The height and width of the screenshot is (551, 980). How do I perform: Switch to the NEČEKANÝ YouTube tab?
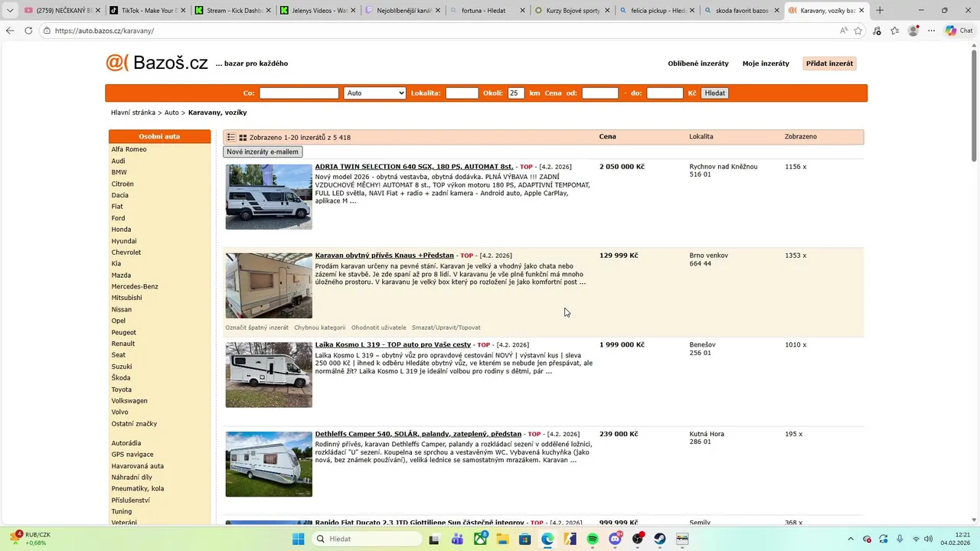pos(60,11)
